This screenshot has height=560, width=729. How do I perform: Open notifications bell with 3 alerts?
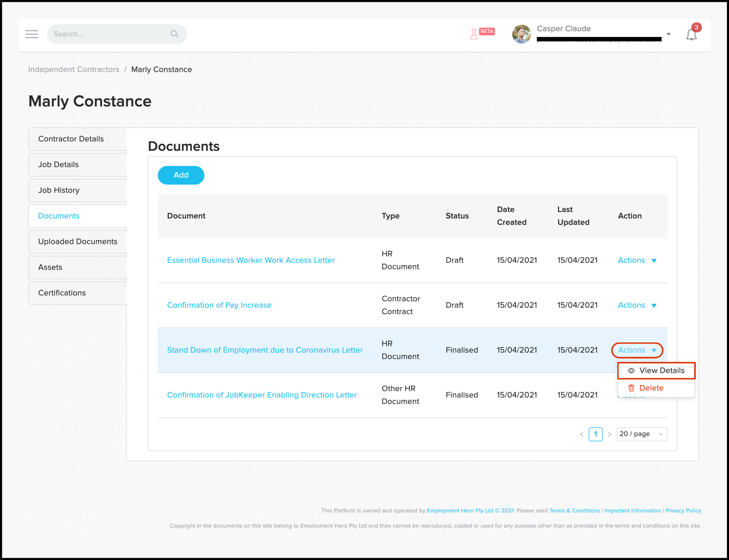[x=691, y=35]
